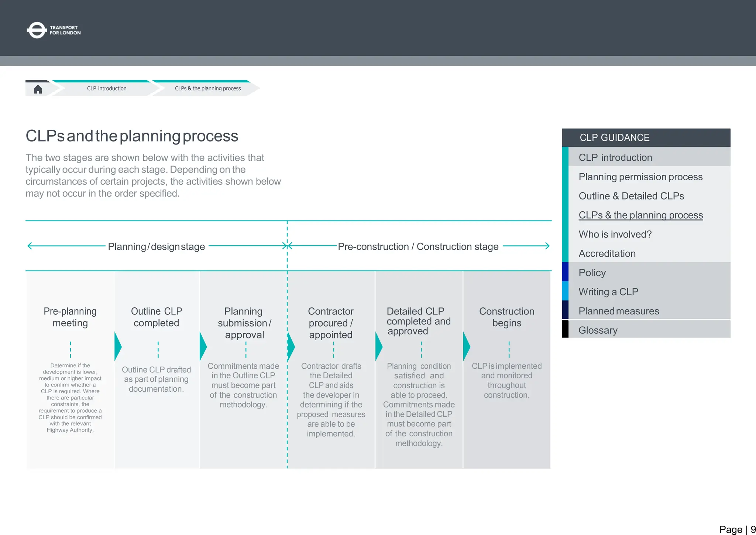Select Policy in CLP guidance menu
This screenshot has width=756, height=535.
pyautogui.click(x=592, y=273)
